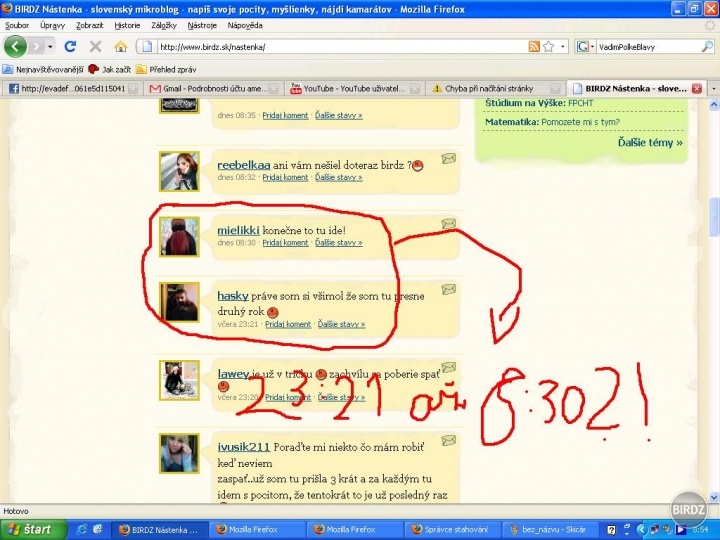This screenshot has width=720, height=540.
Task: Switch to the YouTube tab
Action: tap(354, 89)
